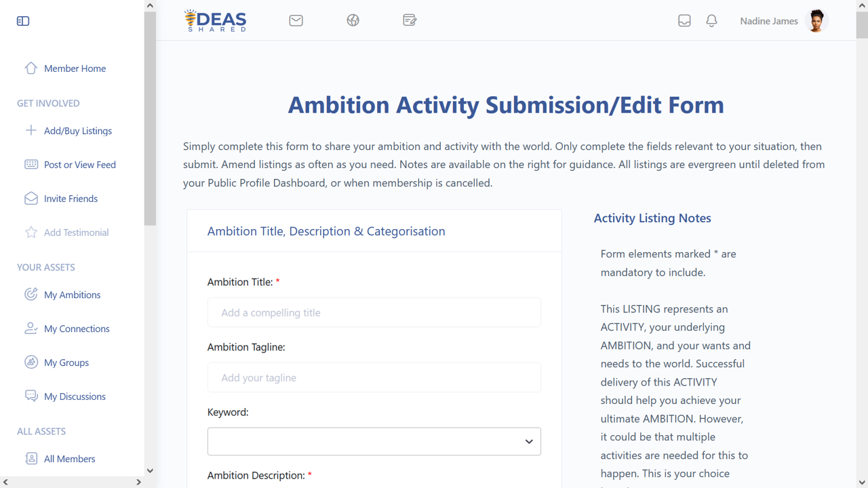Viewport: 868px width, 488px height.
Task: Select the My Ambitions target icon
Action: click(31, 294)
